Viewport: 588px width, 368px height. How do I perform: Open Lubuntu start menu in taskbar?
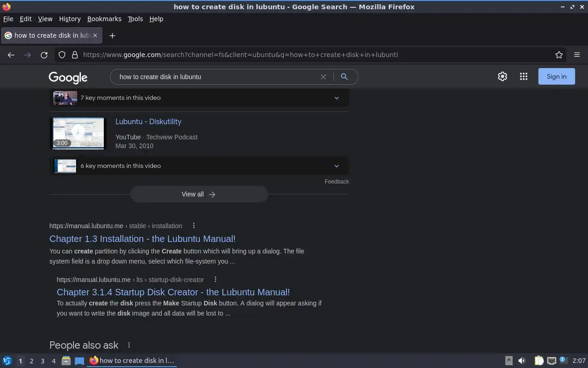click(7, 361)
